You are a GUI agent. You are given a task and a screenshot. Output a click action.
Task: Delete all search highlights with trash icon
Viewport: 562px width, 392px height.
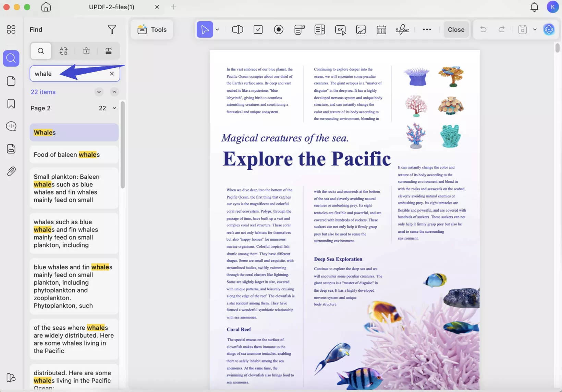[x=86, y=51]
